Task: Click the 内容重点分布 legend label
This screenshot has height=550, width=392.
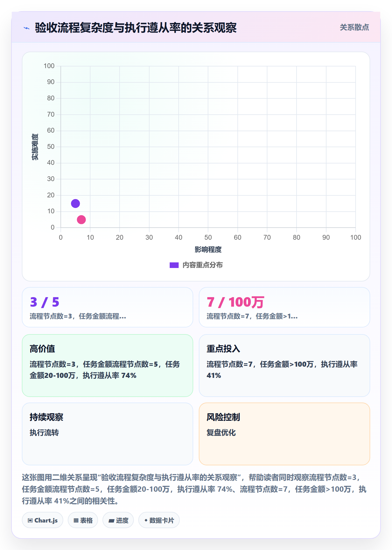Action: tap(202, 265)
